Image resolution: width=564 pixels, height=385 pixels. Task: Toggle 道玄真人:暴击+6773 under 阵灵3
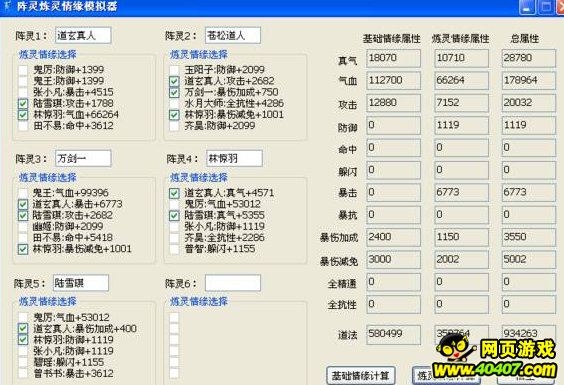[x=23, y=204]
